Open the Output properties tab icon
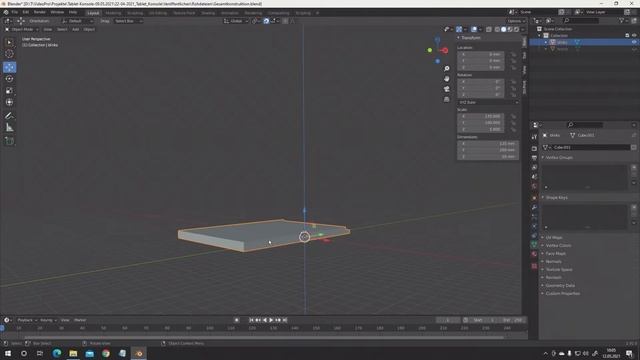640x360 pixels. pyautogui.click(x=534, y=158)
